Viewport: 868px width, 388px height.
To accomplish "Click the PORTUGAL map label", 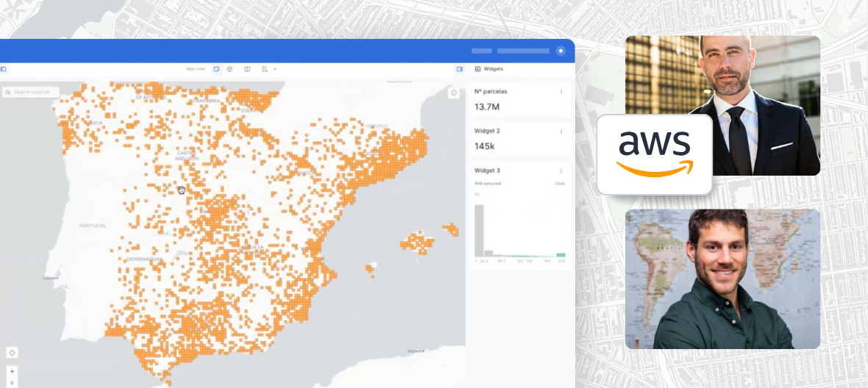I will [x=93, y=226].
